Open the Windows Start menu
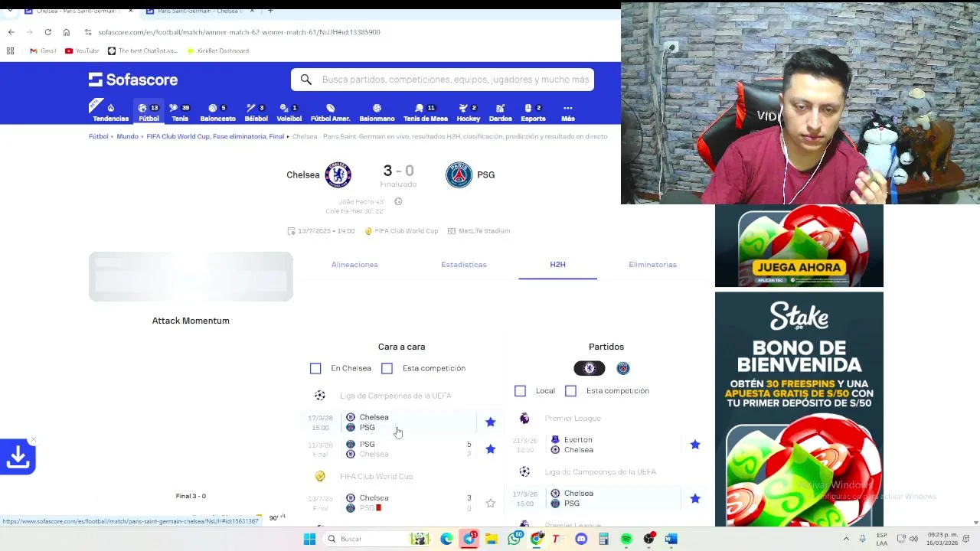The width and height of the screenshot is (980, 551). pyautogui.click(x=309, y=539)
